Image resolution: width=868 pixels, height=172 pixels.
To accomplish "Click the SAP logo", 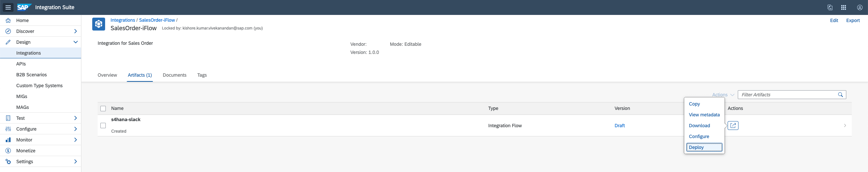I will [x=24, y=7].
